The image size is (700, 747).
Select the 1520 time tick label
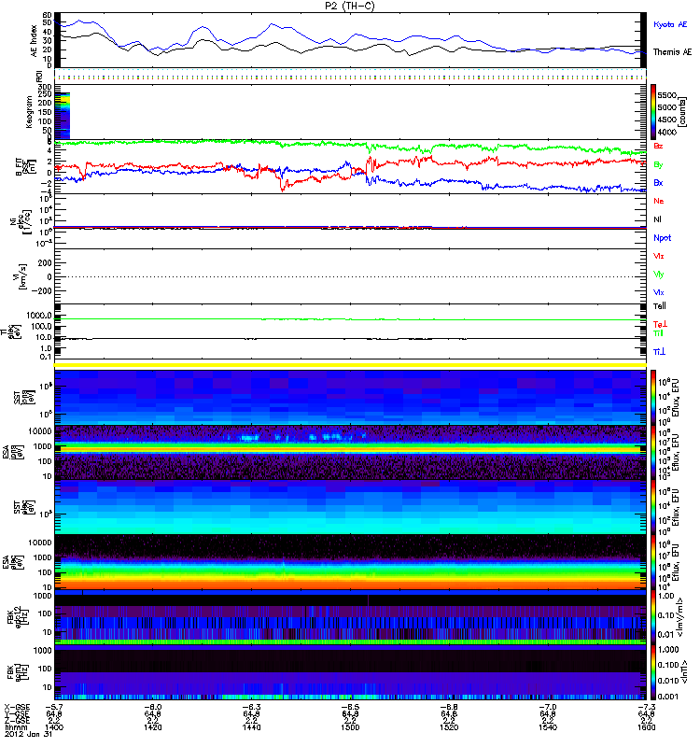click(449, 727)
